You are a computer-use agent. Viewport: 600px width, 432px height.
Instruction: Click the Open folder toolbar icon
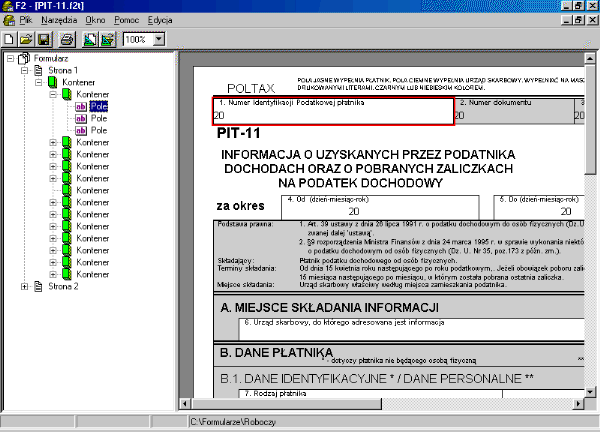[x=26, y=39]
